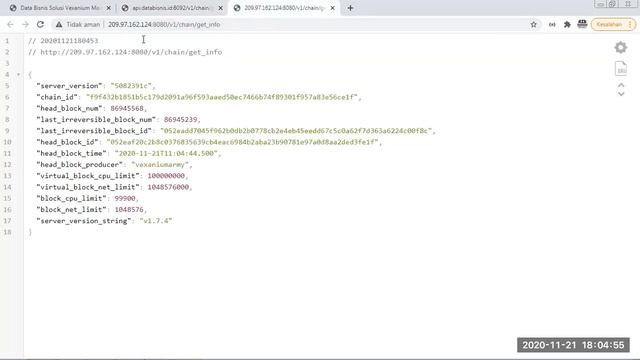Open the extensions puzzle icon
Viewport: 640px width, 360px height.
coord(567,24)
